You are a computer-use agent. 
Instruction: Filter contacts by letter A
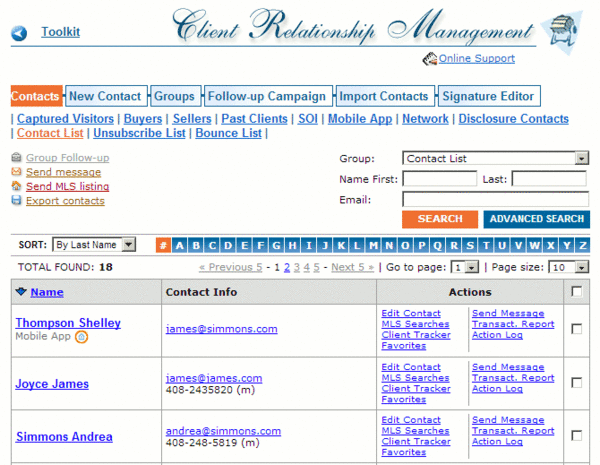pyautogui.click(x=179, y=245)
